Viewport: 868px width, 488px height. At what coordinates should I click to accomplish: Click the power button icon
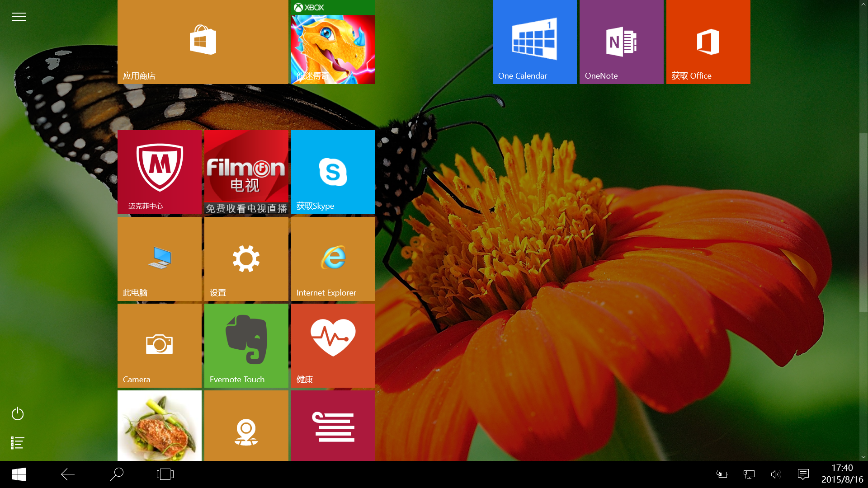pyautogui.click(x=18, y=413)
